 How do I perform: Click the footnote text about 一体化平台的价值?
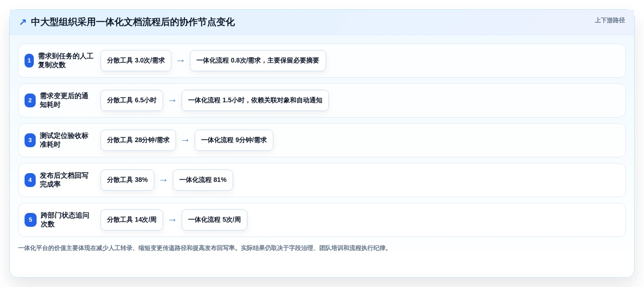[204, 248]
